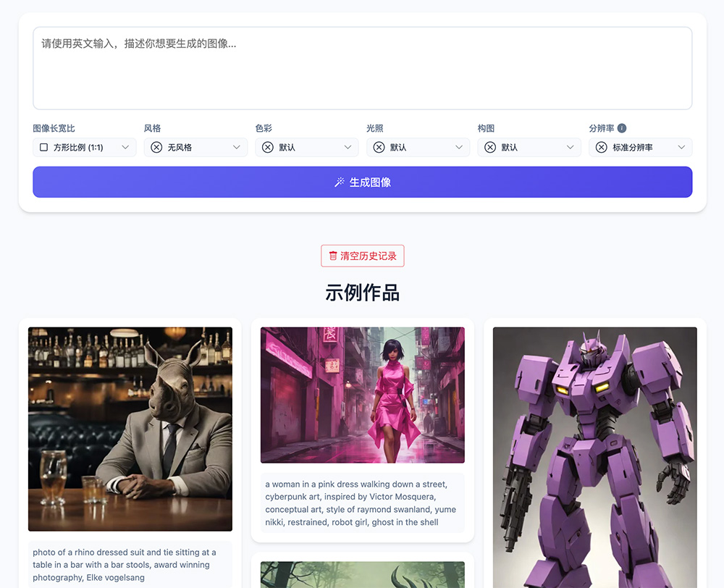Focus the image description prompt text box

(x=362, y=68)
